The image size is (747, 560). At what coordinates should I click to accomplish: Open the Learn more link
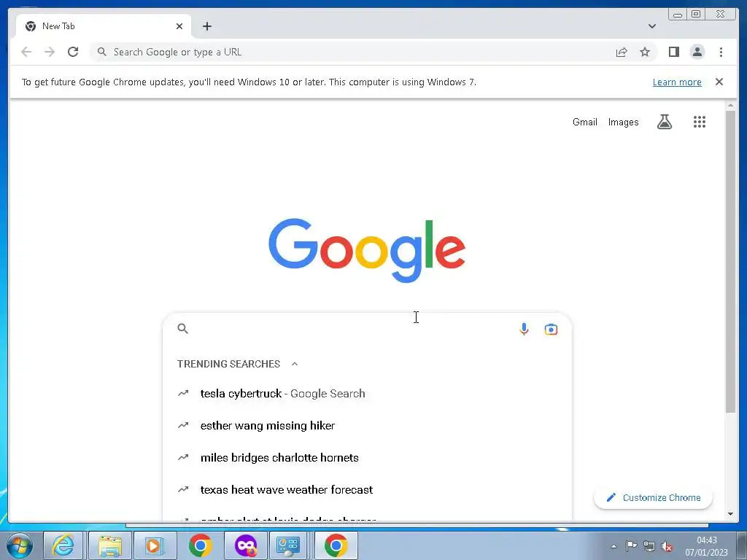point(677,82)
